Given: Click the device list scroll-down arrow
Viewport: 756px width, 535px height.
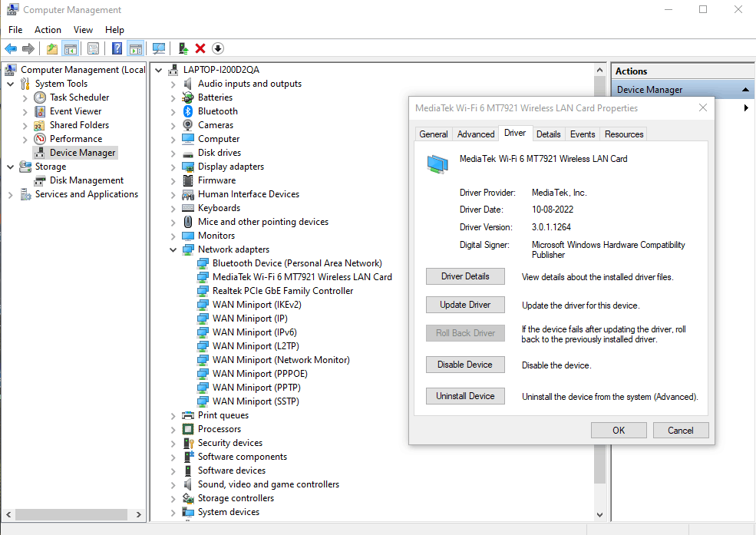Looking at the screenshot, I should [x=599, y=515].
